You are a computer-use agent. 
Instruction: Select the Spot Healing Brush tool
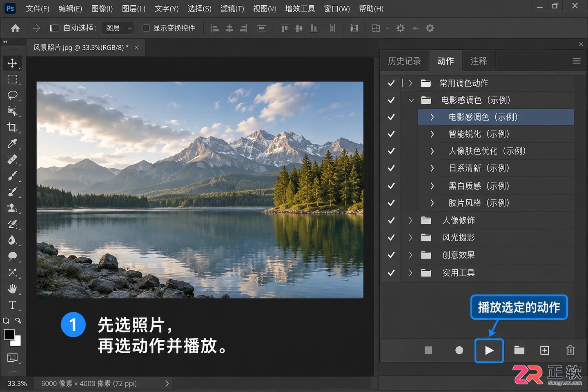(12, 159)
